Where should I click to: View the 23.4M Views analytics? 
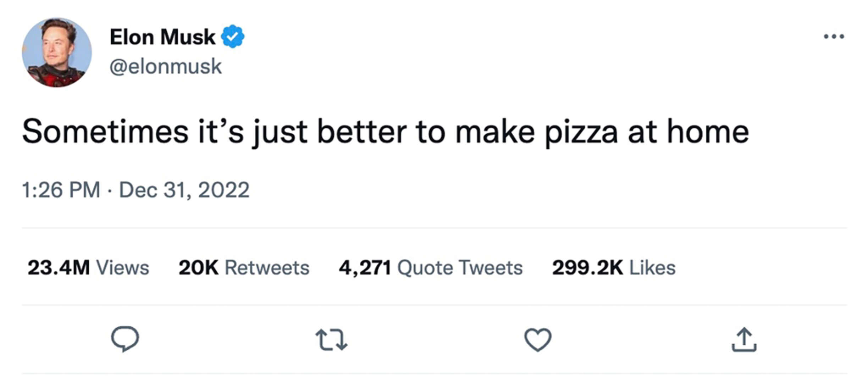pos(88,267)
